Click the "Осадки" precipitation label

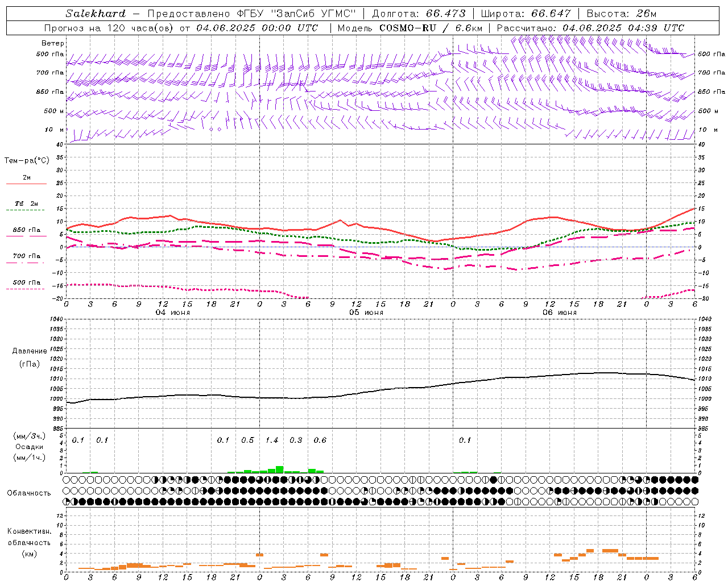(x=29, y=447)
